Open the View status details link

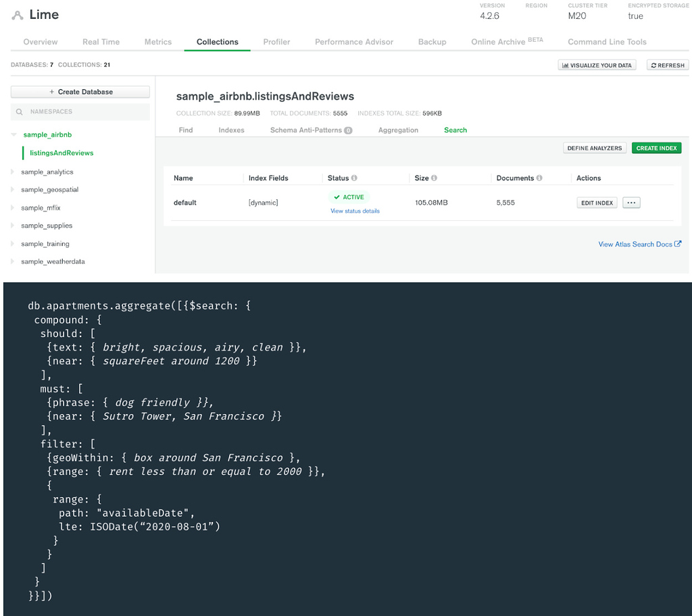click(355, 211)
